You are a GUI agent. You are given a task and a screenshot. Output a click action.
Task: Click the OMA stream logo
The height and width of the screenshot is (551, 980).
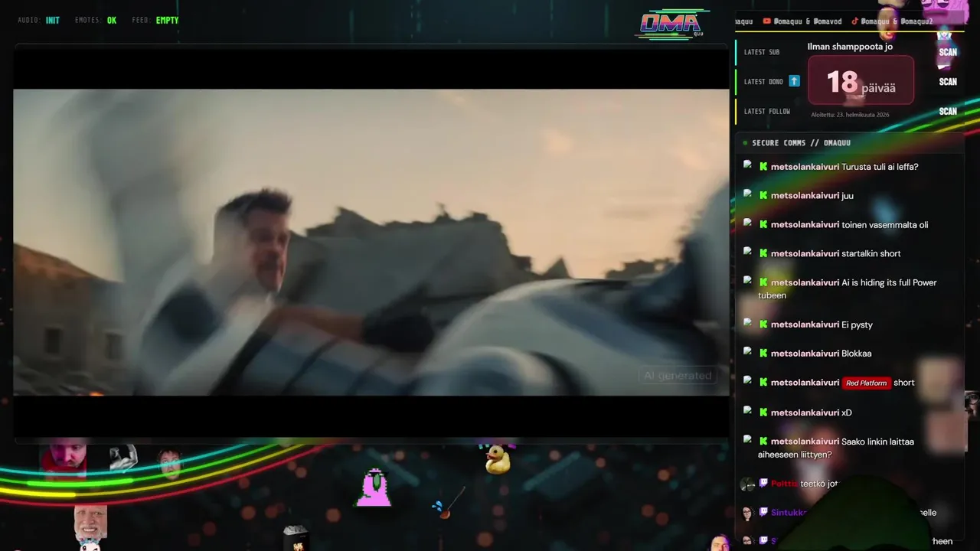[x=672, y=24]
